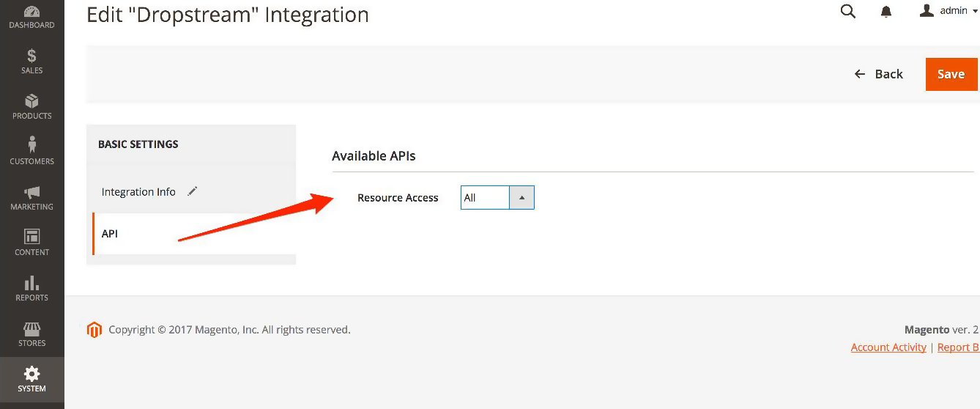Open the Account Activity link

click(888, 347)
